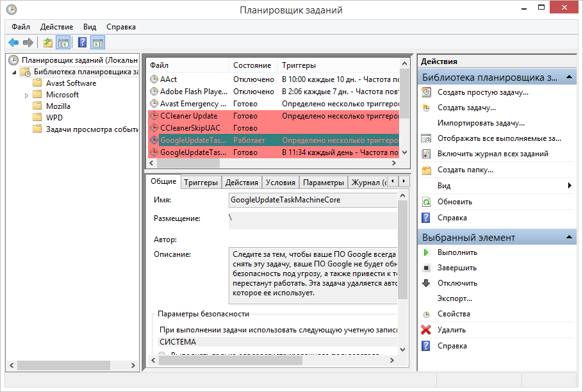
Task: Click the Adobe Flash Player task icon
Action: coord(154,92)
